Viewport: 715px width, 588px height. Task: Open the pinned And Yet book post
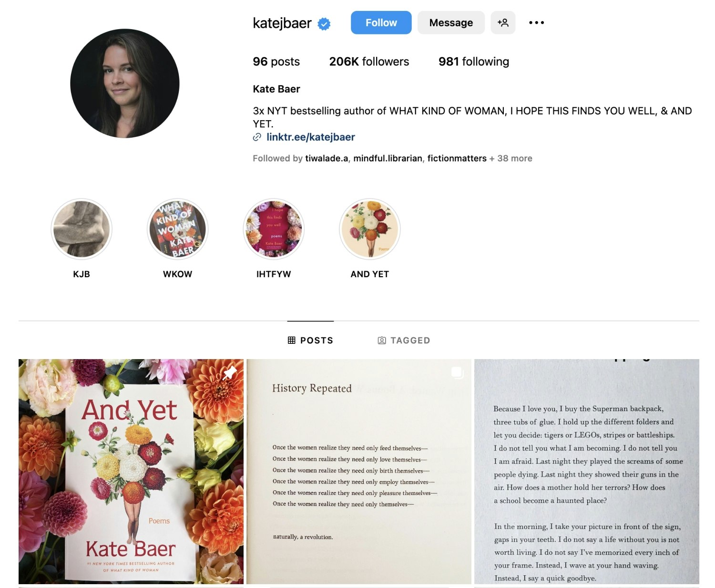pos(131,472)
